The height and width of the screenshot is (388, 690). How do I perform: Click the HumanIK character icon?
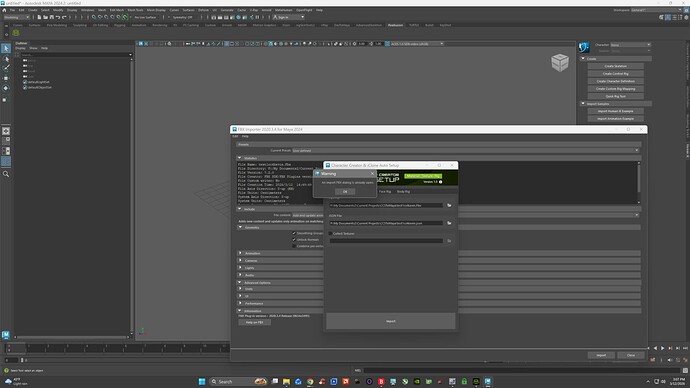click(584, 47)
